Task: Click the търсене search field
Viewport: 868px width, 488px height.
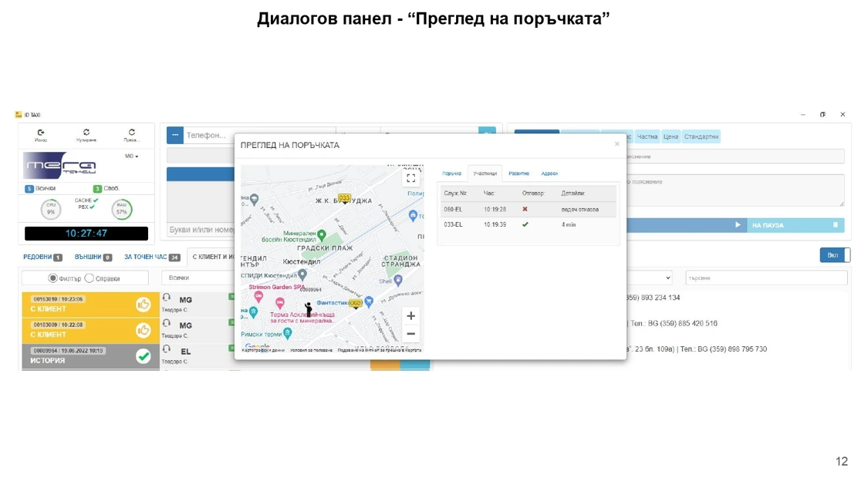Action: click(765, 278)
